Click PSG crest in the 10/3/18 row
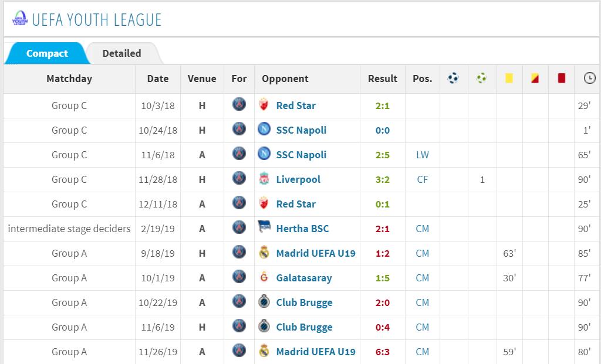 (x=239, y=106)
